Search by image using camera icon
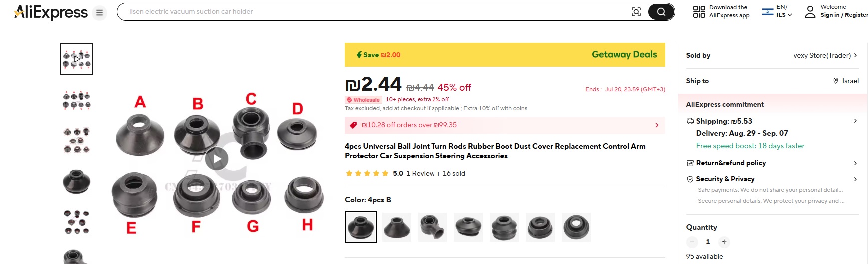This screenshot has height=264, width=868. point(636,12)
